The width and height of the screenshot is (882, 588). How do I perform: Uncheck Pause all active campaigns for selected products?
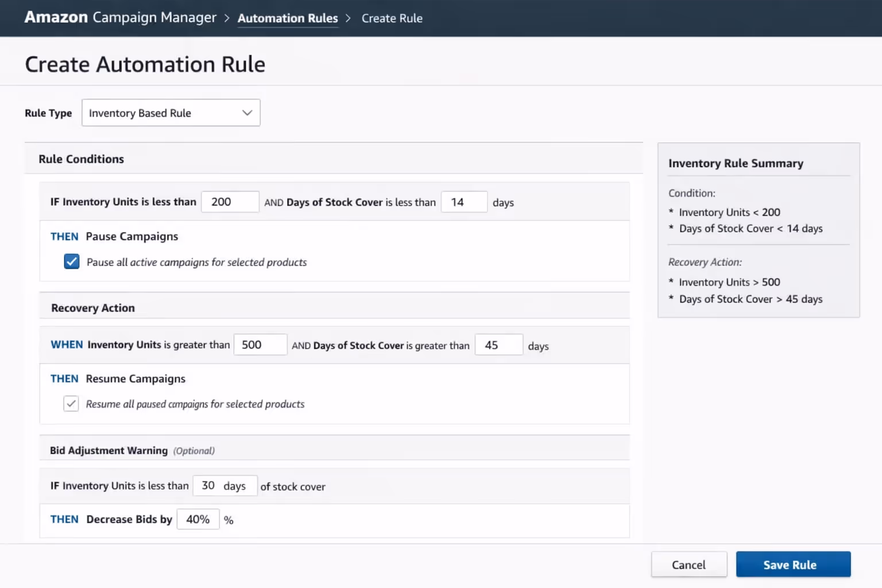[71, 261]
